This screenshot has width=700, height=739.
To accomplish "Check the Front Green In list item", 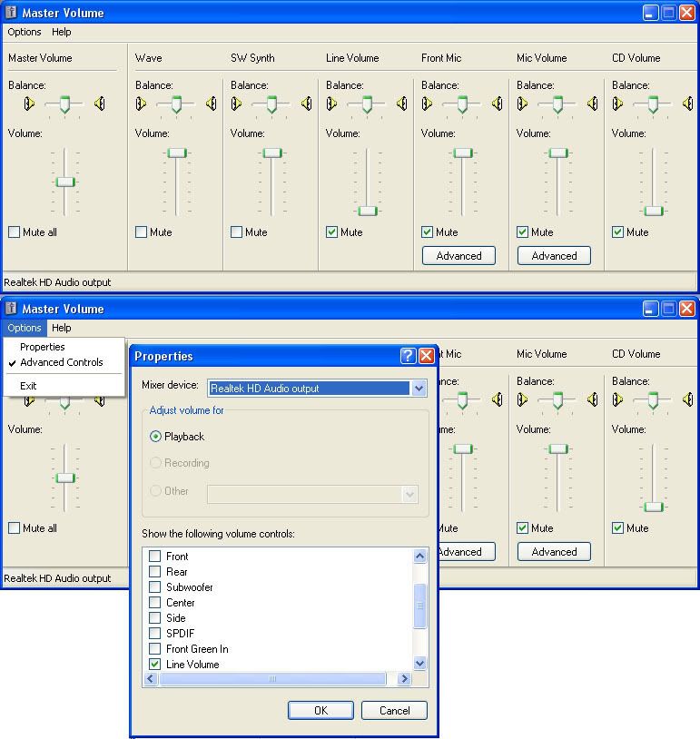I will [155, 649].
